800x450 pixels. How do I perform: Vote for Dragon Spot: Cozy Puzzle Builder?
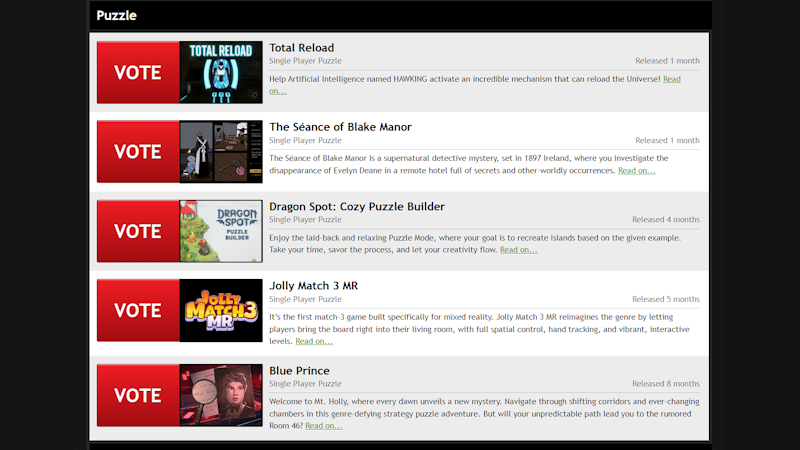(138, 231)
